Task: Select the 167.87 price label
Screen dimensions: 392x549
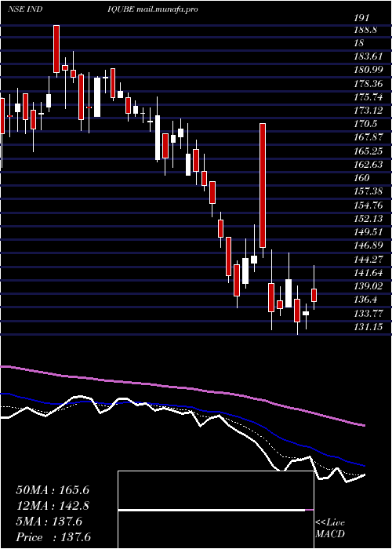Action: tap(368, 137)
